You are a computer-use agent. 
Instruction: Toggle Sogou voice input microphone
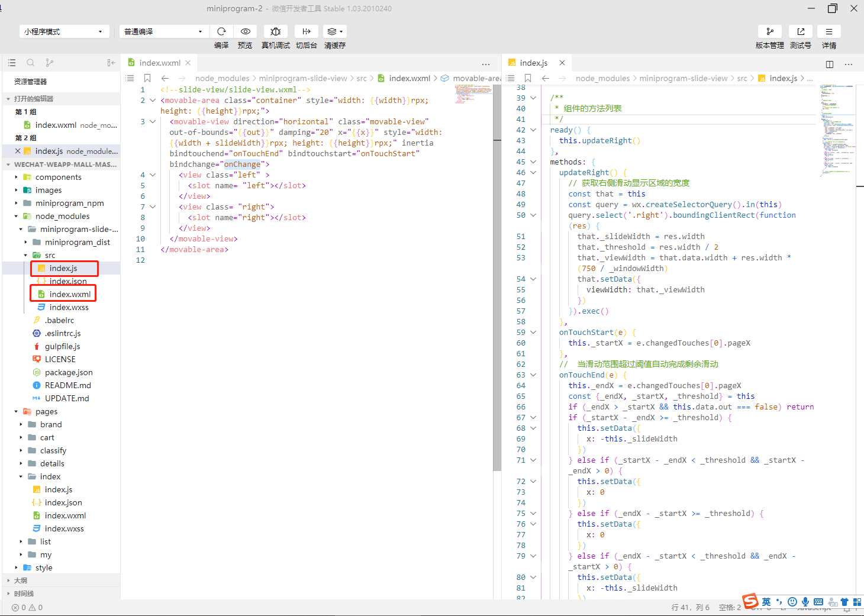point(805,602)
